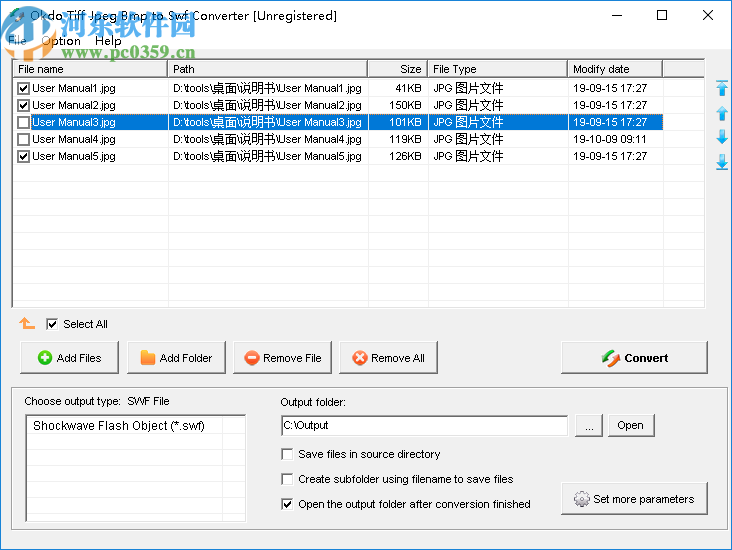Check the User Manual3.jpg checkbox
The height and width of the screenshot is (550, 732).
coord(23,122)
